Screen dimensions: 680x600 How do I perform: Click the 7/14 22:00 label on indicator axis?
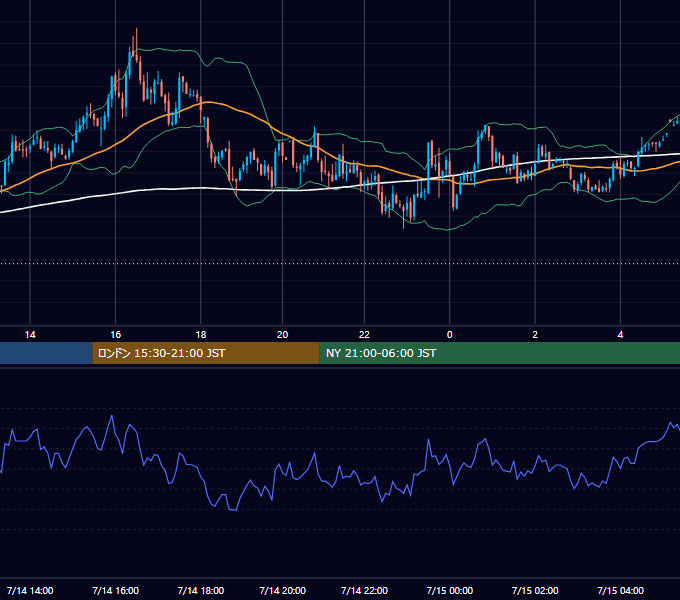click(364, 590)
